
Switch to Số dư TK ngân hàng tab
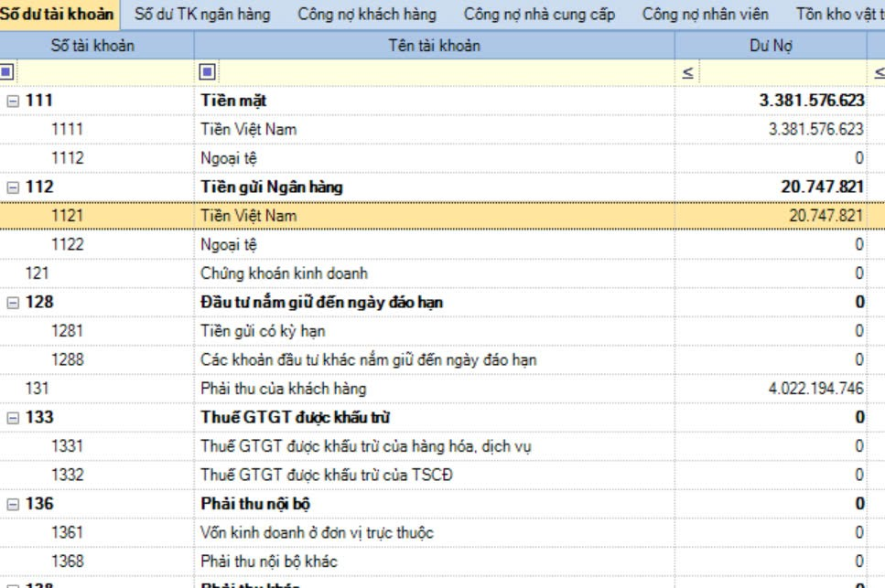pos(202,15)
